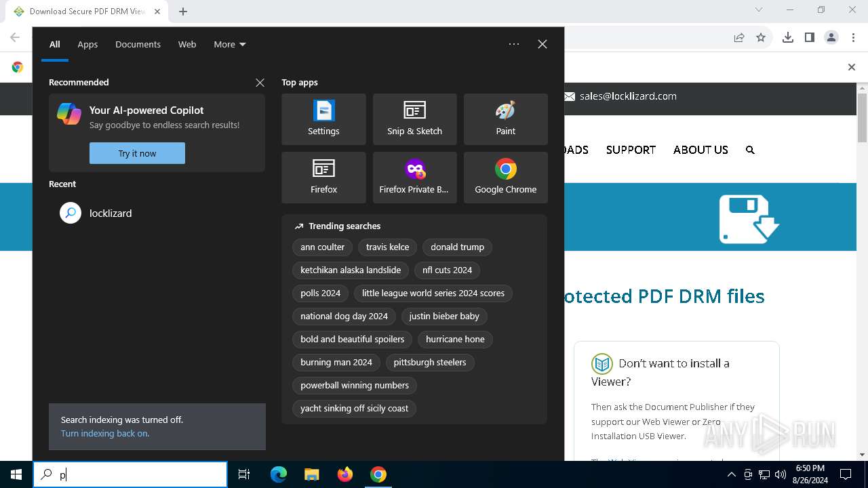Viewport: 868px width, 488px height.
Task: Switch to Documents search tab
Action: click(138, 44)
